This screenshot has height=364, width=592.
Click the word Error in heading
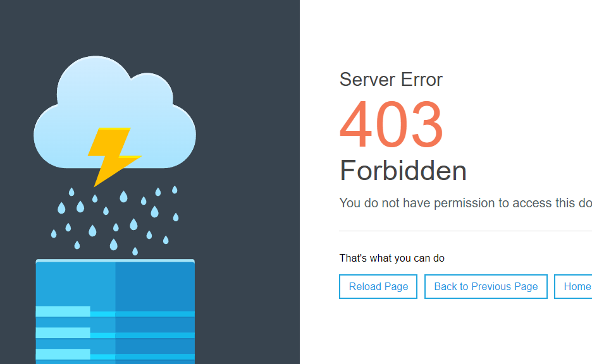click(x=421, y=80)
